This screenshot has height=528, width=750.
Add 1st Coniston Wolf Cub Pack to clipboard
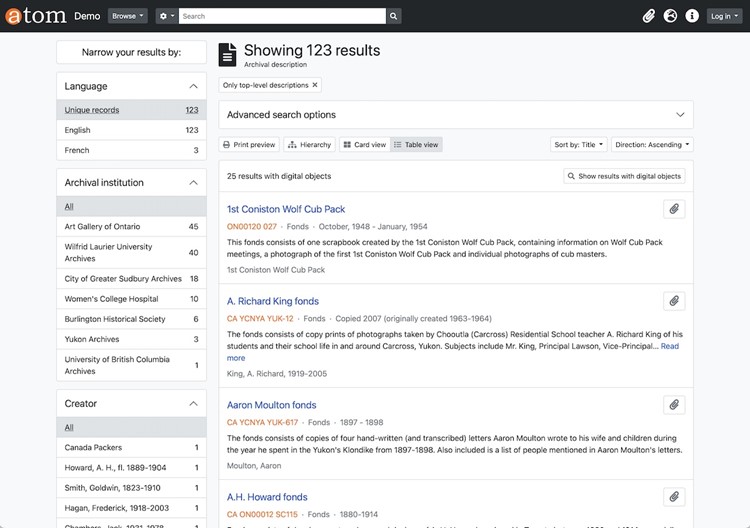click(674, 209)
